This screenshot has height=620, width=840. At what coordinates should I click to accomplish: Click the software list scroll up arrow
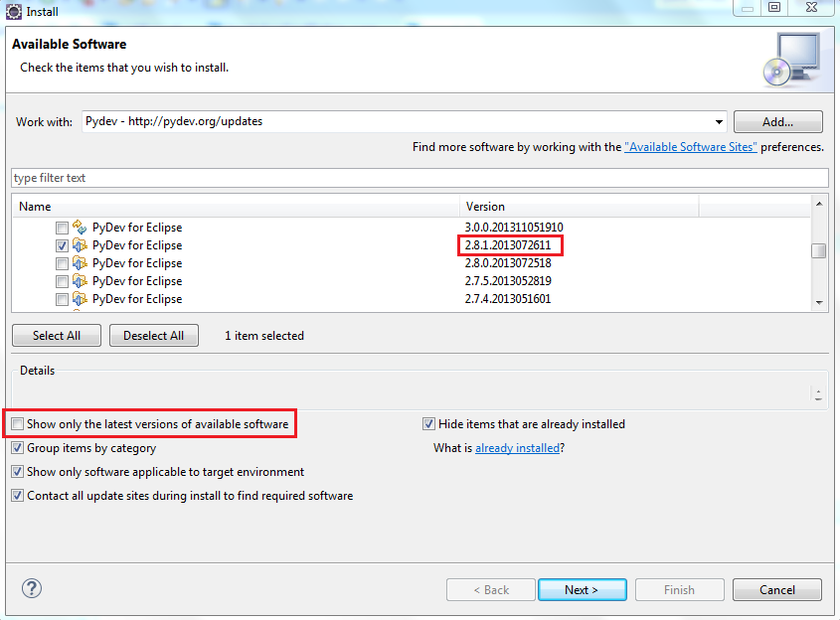[x=818, y=204]
